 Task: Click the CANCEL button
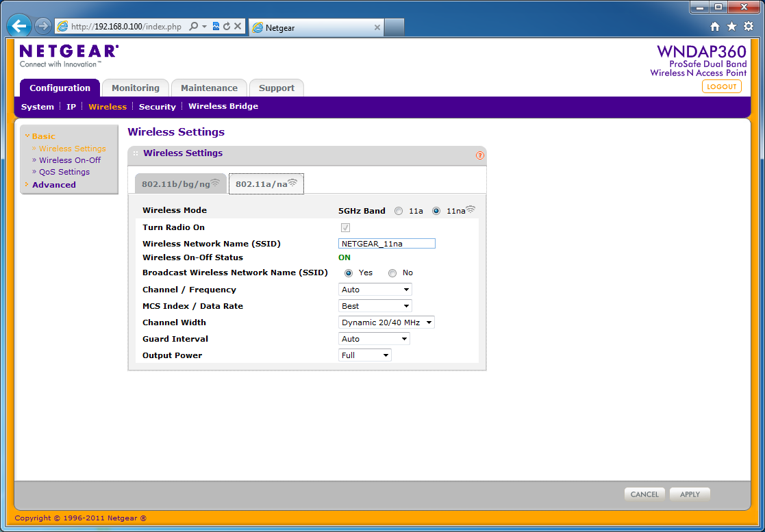point(644,494)
